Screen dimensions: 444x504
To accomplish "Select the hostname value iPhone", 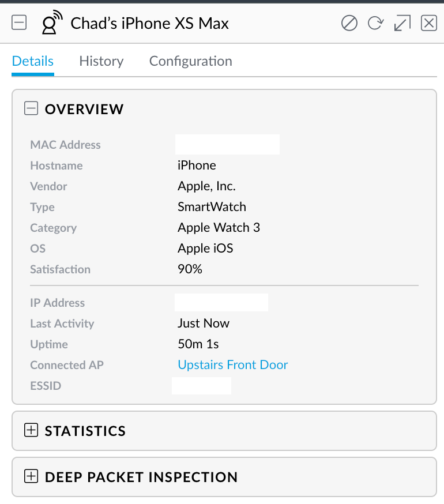I will (197, 166).
